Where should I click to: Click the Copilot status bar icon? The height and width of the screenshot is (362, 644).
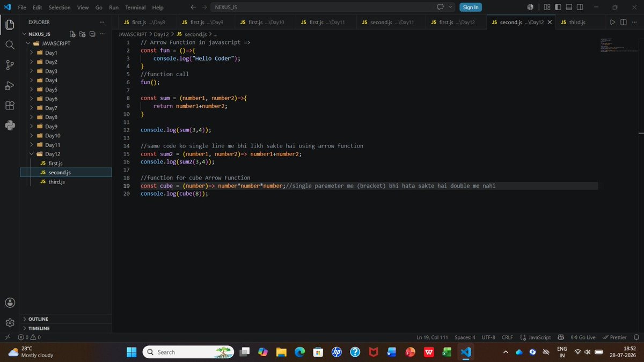(x=561, y=337)
